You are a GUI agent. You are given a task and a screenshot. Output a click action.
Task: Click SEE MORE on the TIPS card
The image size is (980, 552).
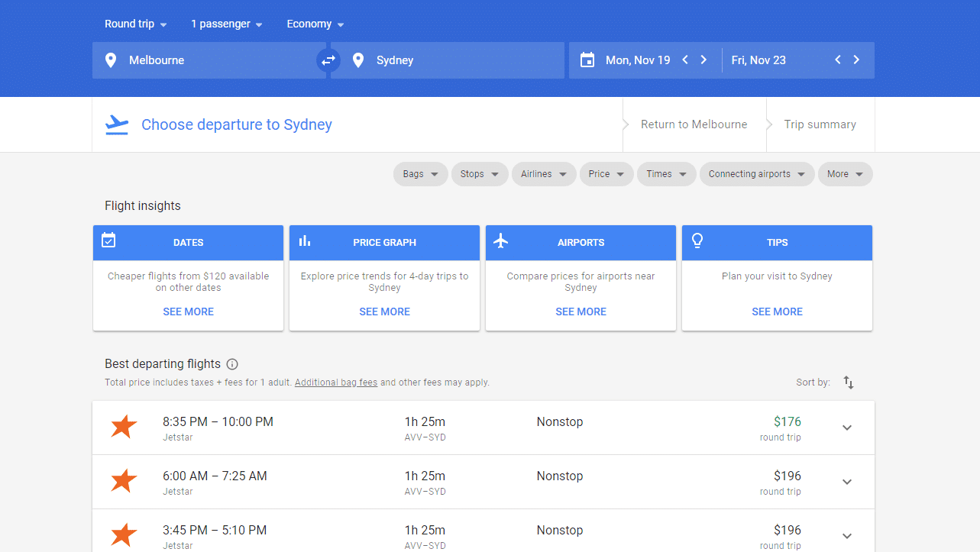click(x=777, y=312)
